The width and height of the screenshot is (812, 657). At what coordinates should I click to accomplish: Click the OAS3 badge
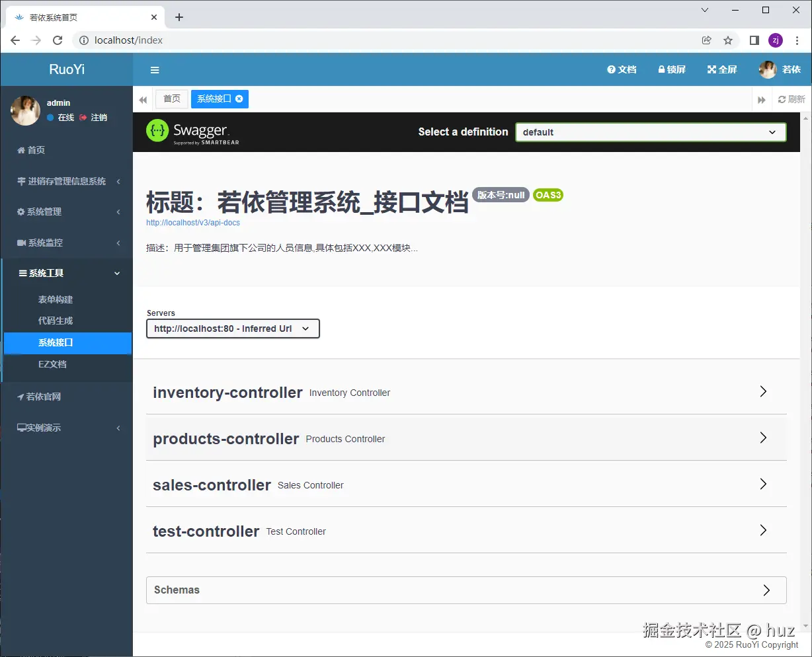[x=548, y=195]
